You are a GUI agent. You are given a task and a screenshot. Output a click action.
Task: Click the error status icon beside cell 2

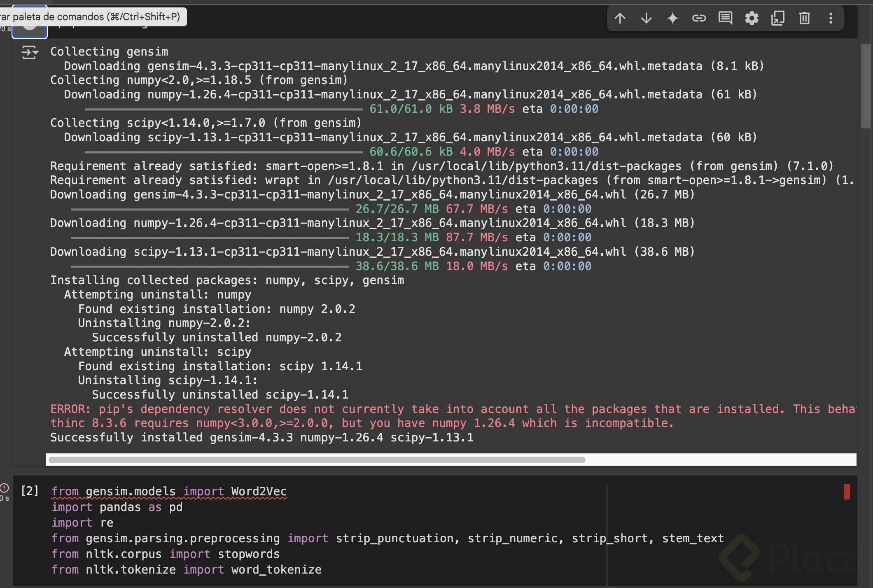[x=5, y=488]
